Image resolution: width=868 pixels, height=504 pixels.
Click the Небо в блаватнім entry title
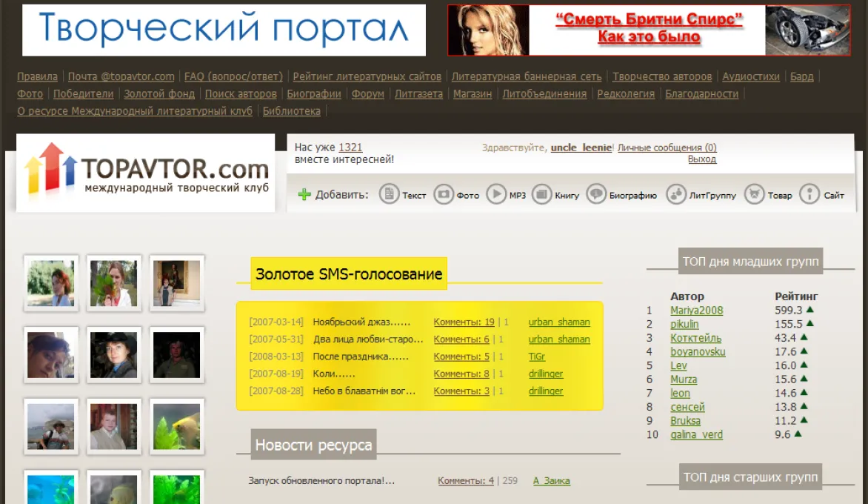click(x=364, y=391)
